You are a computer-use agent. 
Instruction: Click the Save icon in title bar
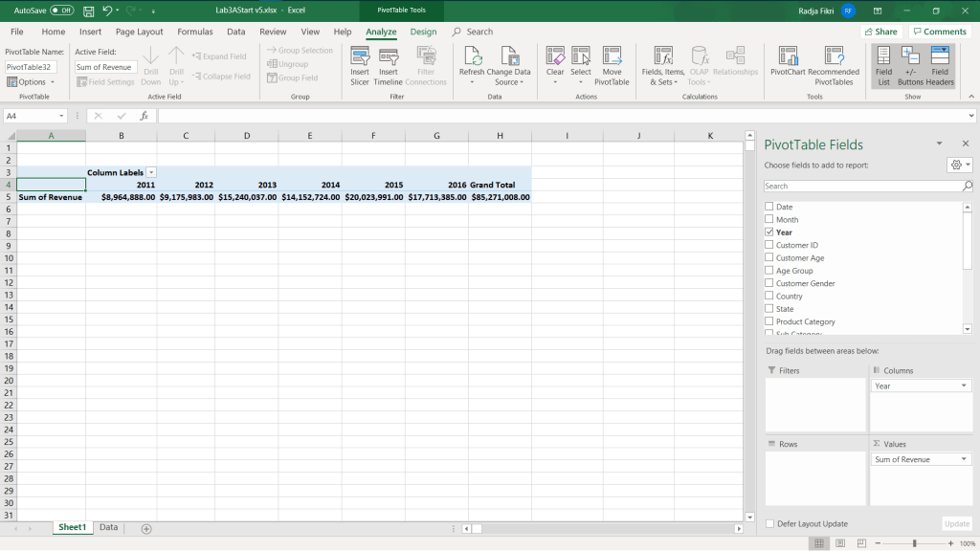(89, 11)
